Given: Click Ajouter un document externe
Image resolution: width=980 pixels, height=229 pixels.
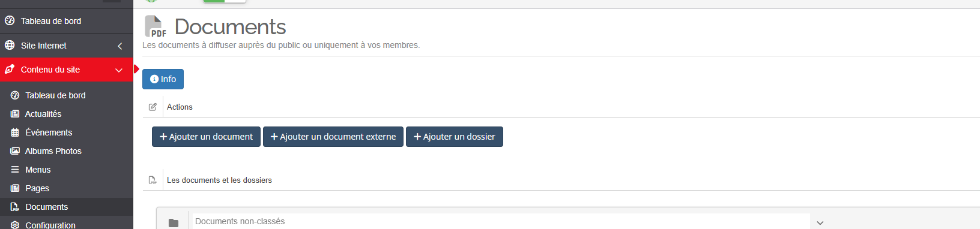Looking at the screenshot, I should click(333, 137).
